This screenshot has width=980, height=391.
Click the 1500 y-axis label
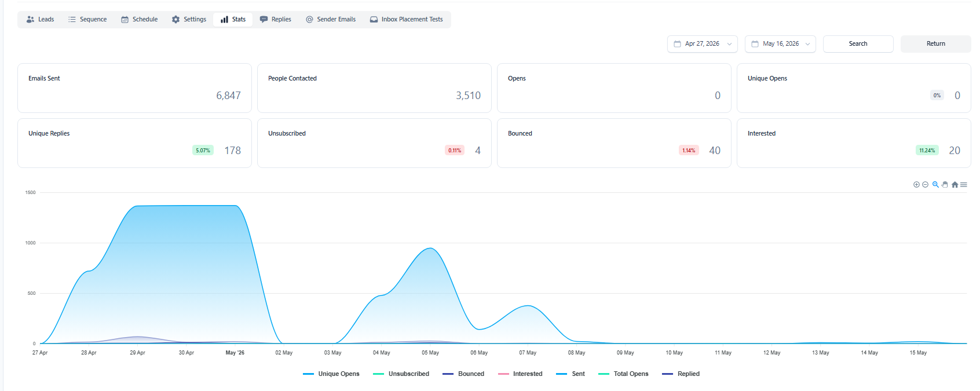tap(30, 192)
